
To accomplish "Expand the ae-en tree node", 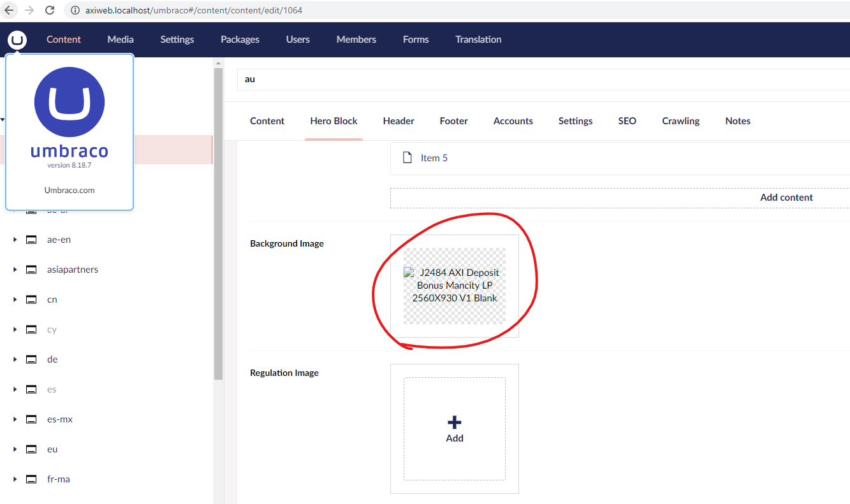I will coord(15,239).
